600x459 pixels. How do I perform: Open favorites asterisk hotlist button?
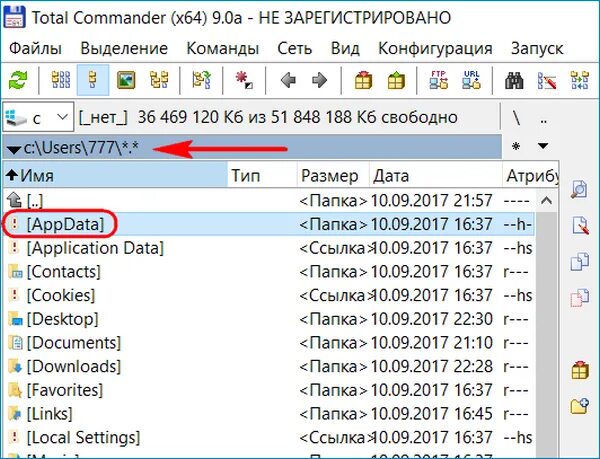coord(516,146)
